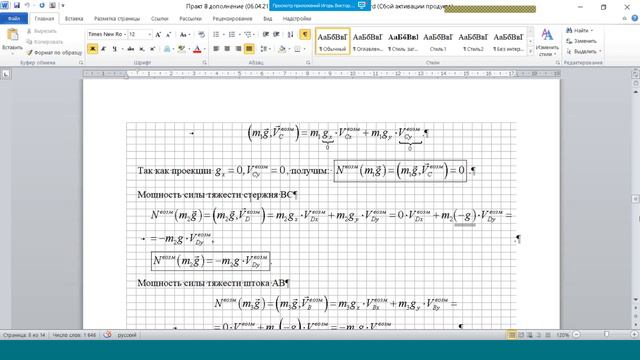The image size is (640, 360).
Task: Apply the Стиль2 style
Action: coord(473,41)
